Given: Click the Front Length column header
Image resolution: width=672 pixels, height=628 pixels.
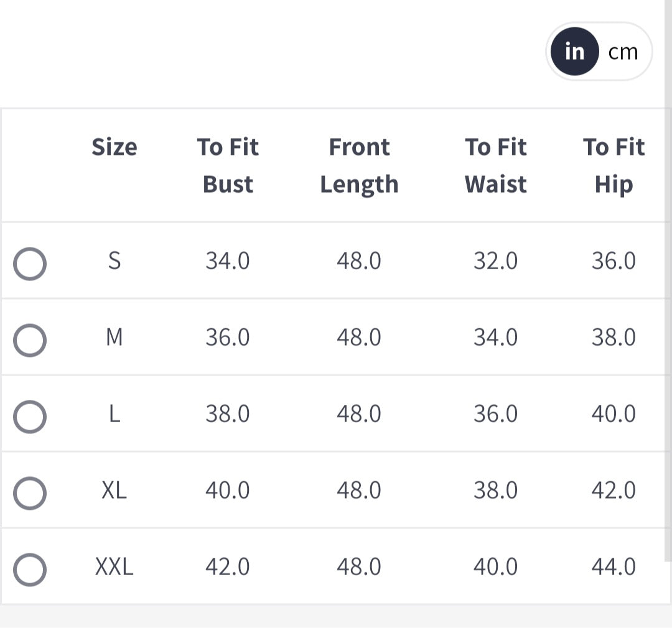Looking at the screenshot, I should [359, 165].
